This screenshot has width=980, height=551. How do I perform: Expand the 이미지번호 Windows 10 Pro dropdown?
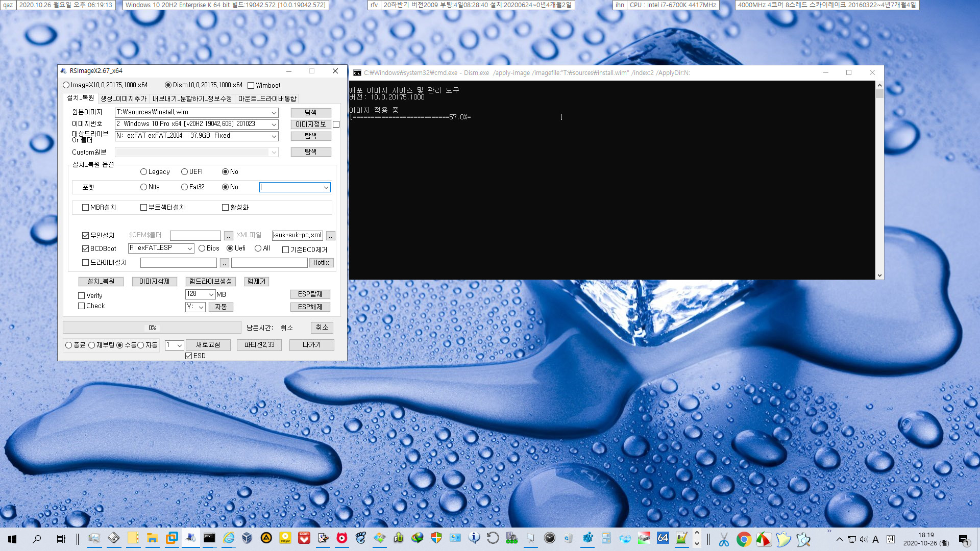click(274, 124)
